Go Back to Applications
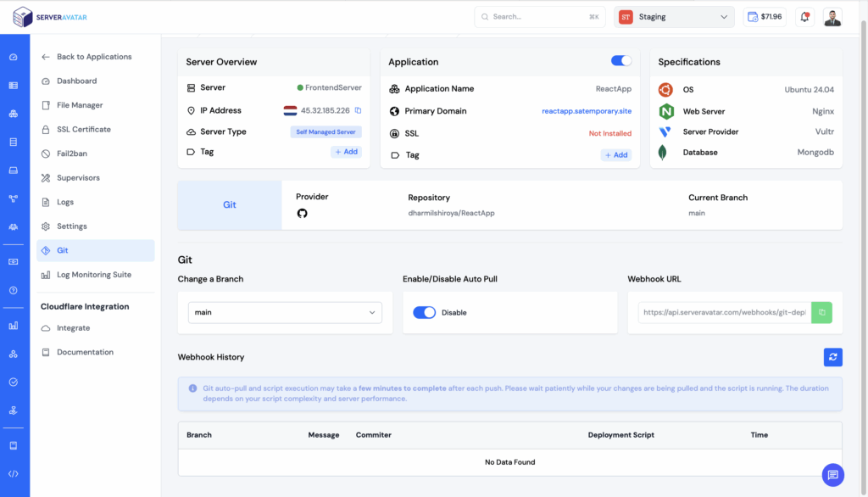Viewport: 868px width, 497px height. point(86,57)
